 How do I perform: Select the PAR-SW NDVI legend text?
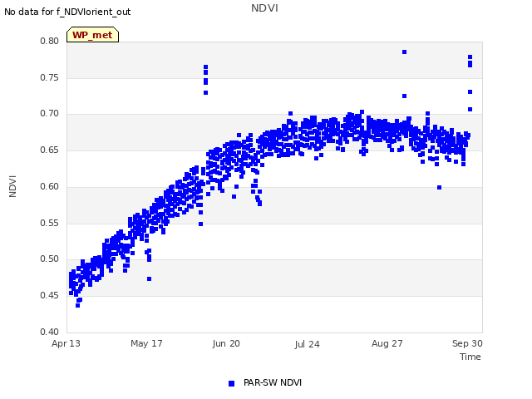click(x=273, y=382)
